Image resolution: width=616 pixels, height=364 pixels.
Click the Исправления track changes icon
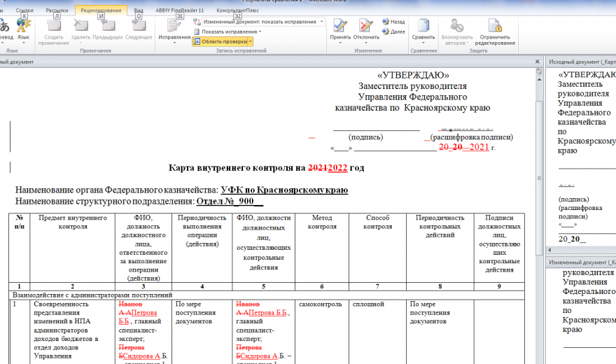[x=174, y=25]
